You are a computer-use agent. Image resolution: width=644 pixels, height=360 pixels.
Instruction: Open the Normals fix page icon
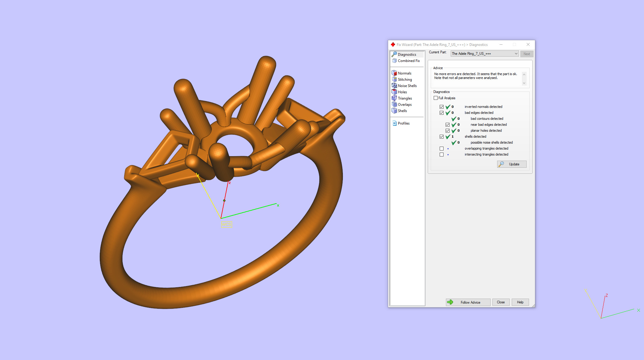(394, 73)
